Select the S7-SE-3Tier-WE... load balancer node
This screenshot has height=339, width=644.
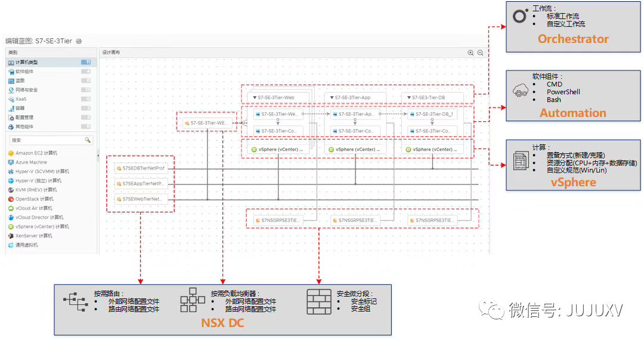click(x=208, y=123)
